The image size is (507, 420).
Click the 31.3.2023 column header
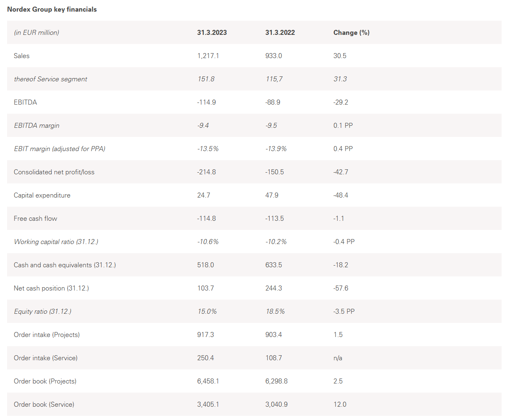pyautogui.click(x=212, y=32)
